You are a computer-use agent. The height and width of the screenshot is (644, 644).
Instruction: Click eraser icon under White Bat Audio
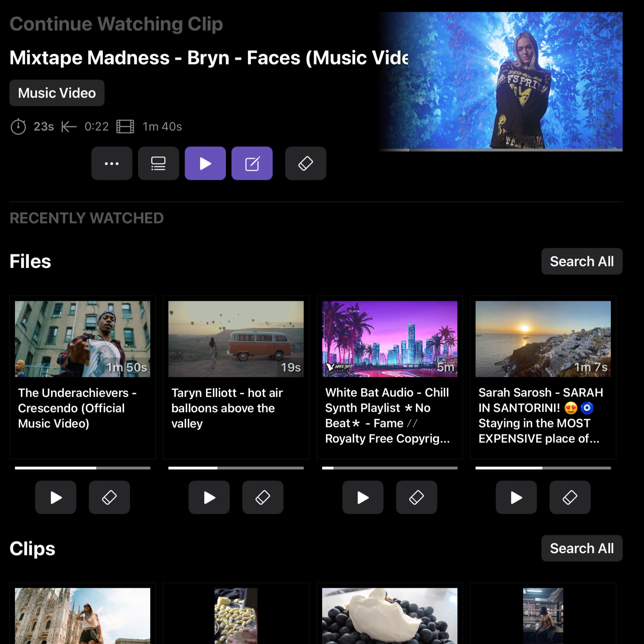(x=416, y=497)
